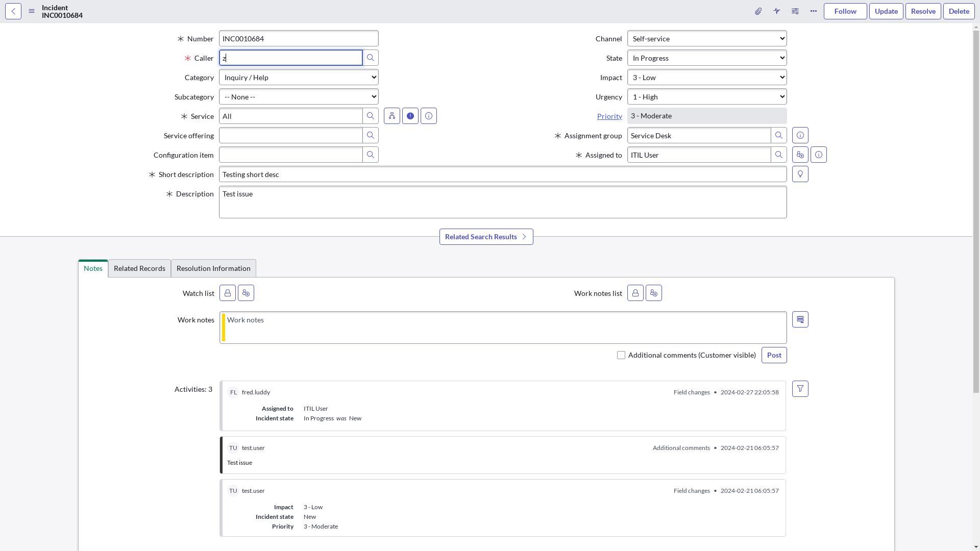Click the info icon next to Assignment group
Viewport: 980px width, 551px height.
click(800, 135)
